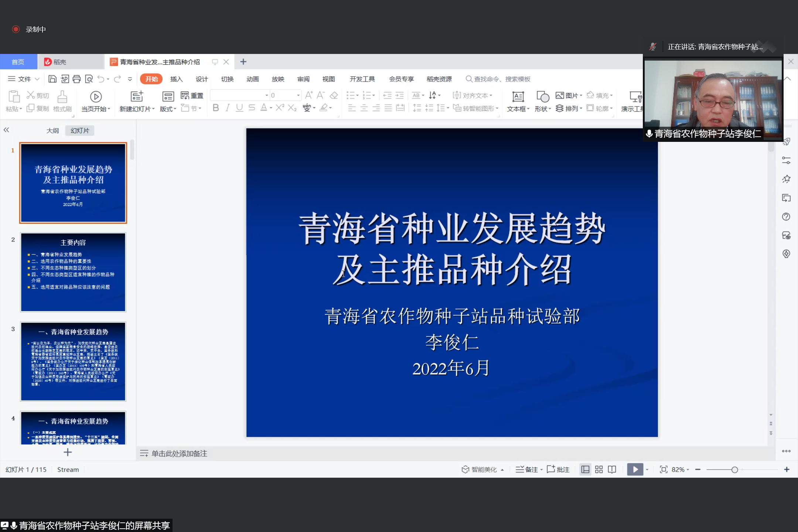Select slide 2 thumbnail 主要内容
Image resolution: width=798 pixels, height=532 pixels.
(73, 272)
